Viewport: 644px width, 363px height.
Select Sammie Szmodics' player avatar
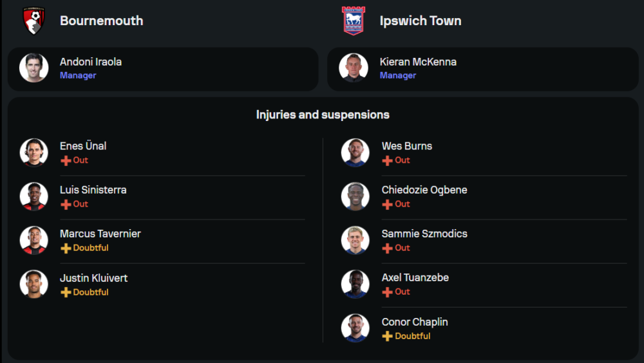pos(355,240)
